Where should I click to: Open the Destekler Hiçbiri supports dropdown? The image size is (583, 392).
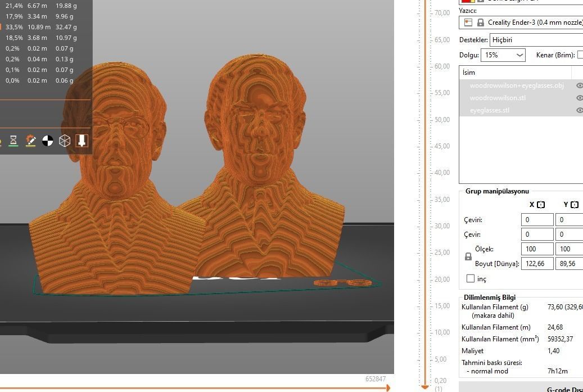536,40
